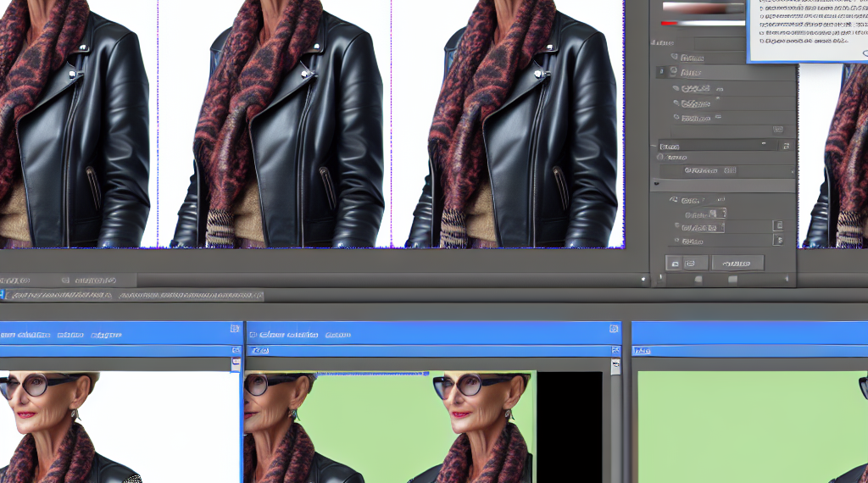The image size is (868, 483).
Task: Click the icon before the middle preview window's first menu
Action: click(x=253, y=335)
